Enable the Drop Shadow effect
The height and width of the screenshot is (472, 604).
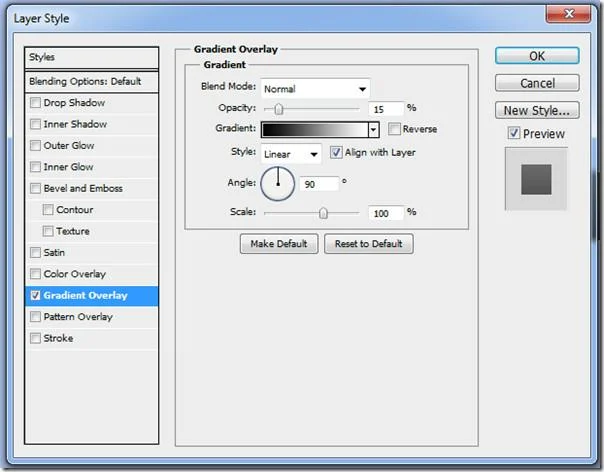point(35,102)
